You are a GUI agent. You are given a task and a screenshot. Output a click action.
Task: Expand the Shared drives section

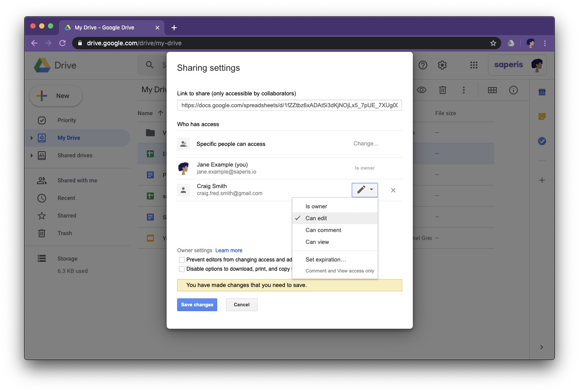click(31, 155)
